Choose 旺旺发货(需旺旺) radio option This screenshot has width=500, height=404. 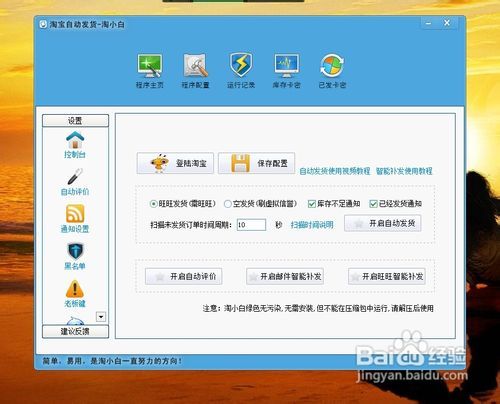(x=183, y=204)
